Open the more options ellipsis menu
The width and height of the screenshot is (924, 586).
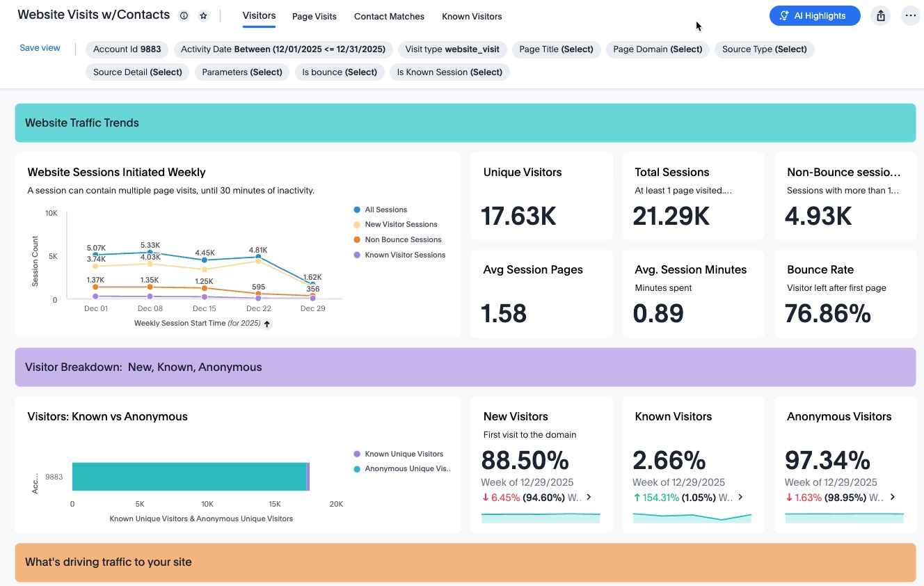click(910, 16)
